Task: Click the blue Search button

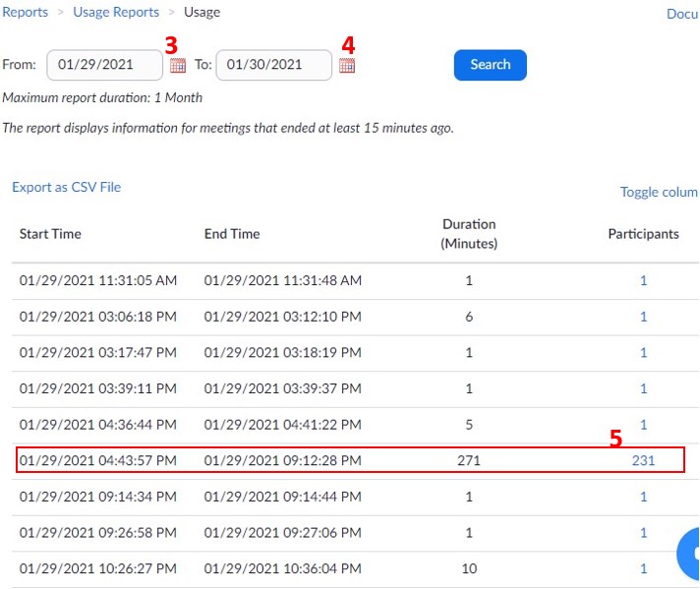Action: point(490,65)
